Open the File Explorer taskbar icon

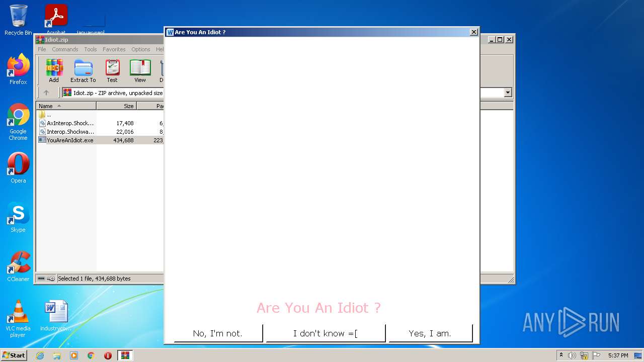[x=57, y=355]
